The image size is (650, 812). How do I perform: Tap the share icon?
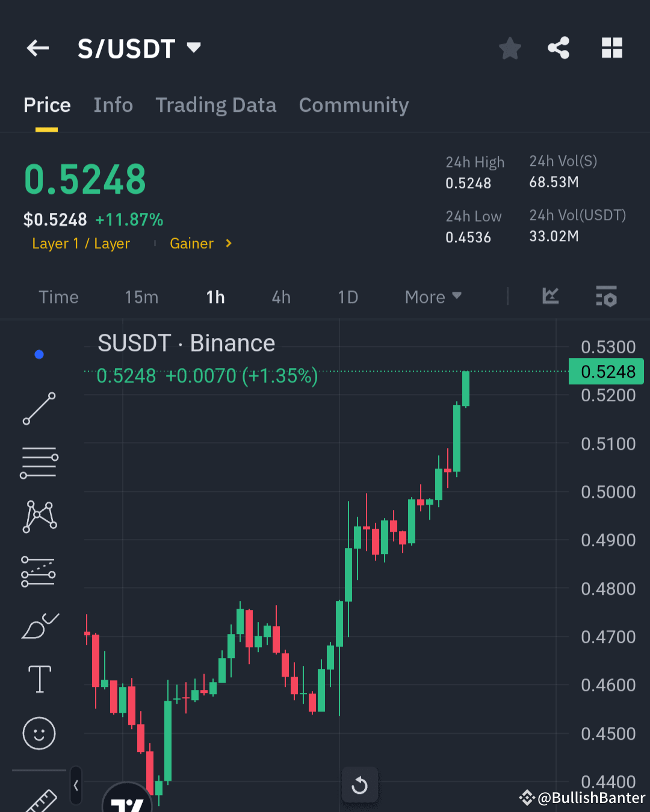(x=559, y=48)
